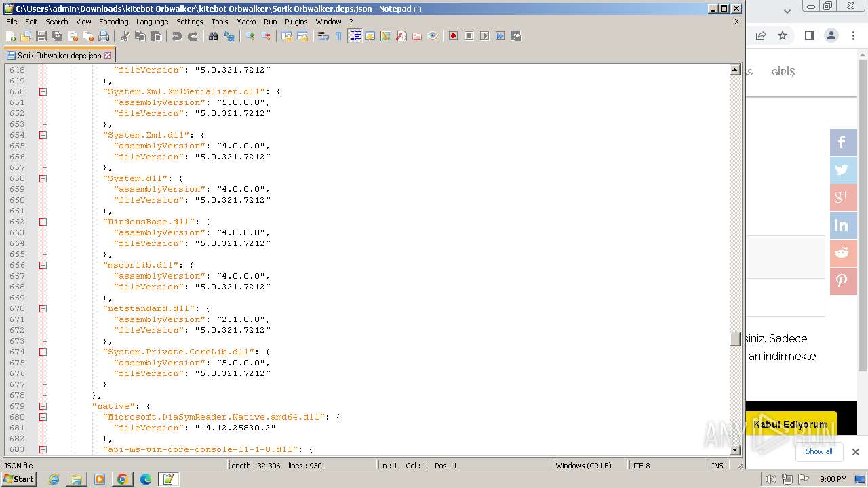The height and width of the screenshot is (488, 868).
Task: Click Show all in the browser downloads bar
Action: (818, 451)
